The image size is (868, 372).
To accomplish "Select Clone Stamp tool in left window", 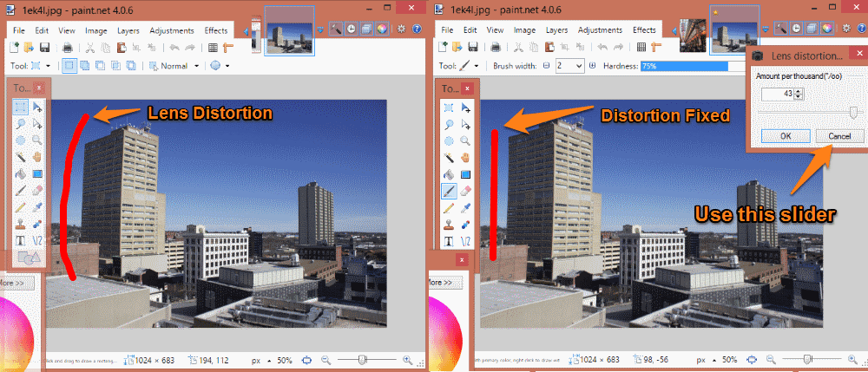I will (21, 225).
